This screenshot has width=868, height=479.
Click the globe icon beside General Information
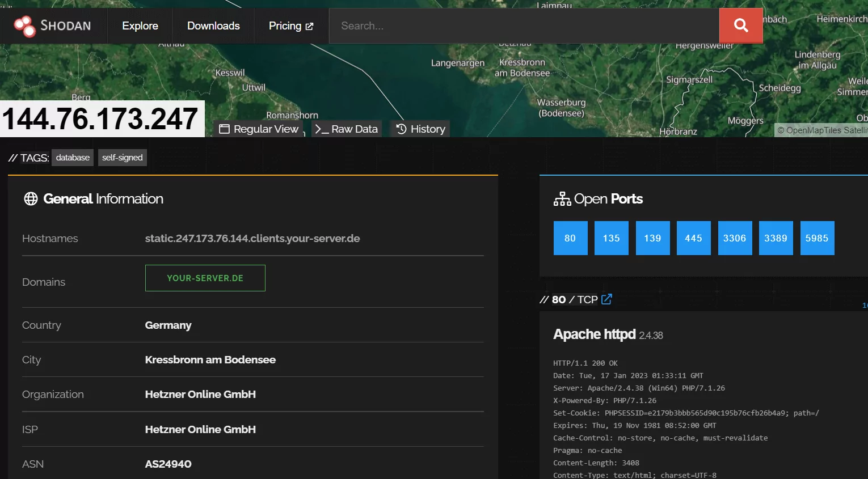coord(31,198)
